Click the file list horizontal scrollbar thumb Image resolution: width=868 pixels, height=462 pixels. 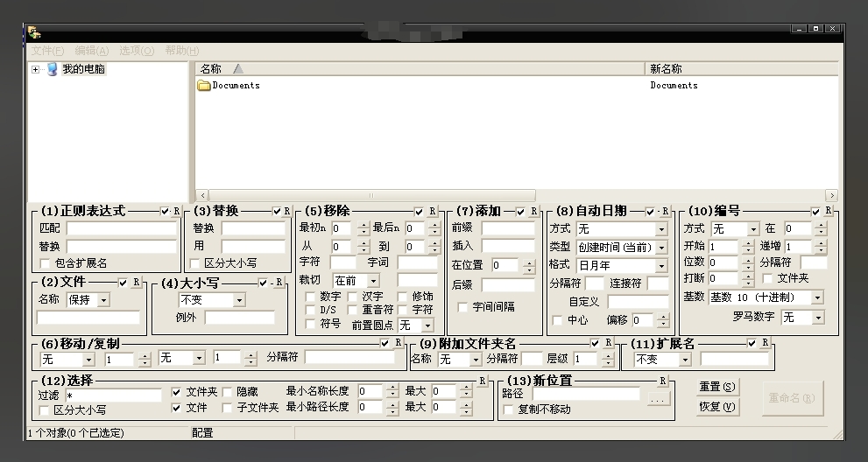pos(372,195)
